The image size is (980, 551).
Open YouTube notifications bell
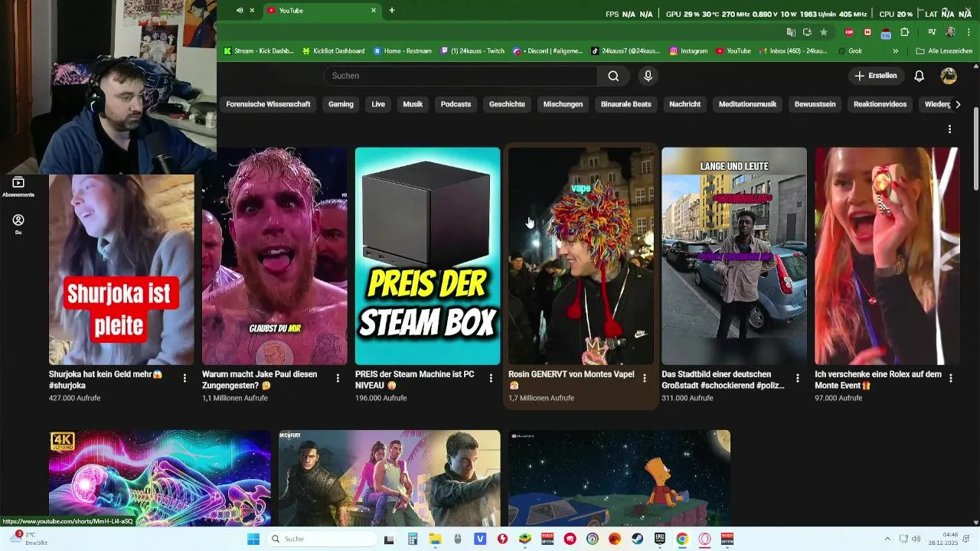920,76
